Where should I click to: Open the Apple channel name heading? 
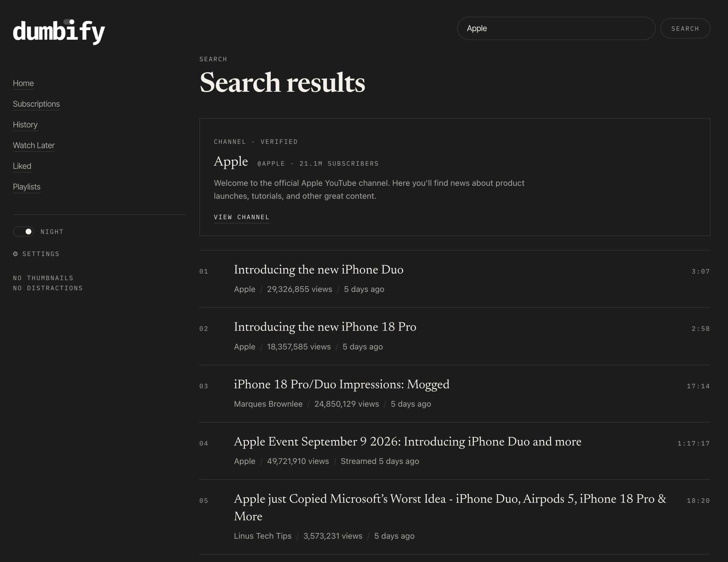[x=231, y=162]
